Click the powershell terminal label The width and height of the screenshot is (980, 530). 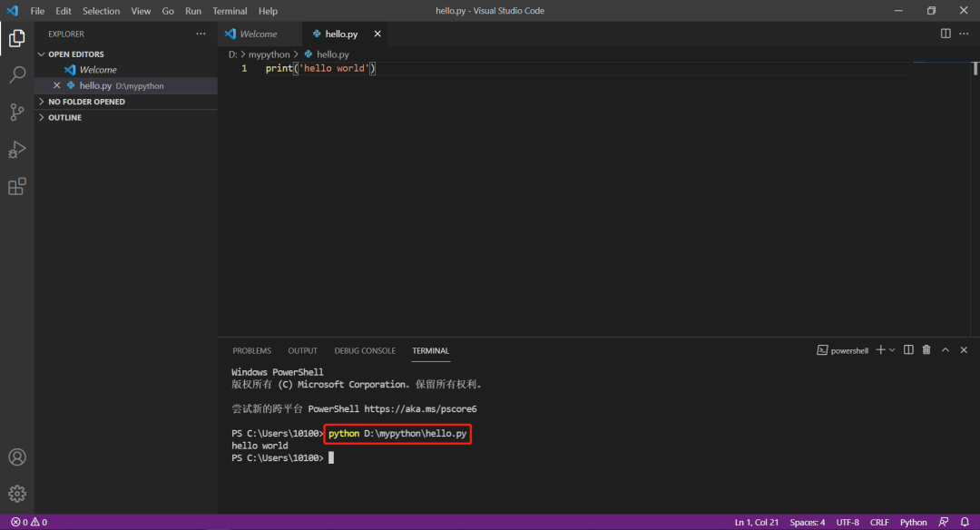click(842, 350)
